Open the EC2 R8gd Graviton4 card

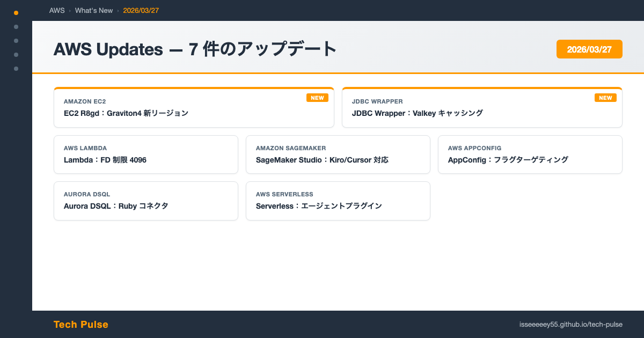[x=194, y=108]
